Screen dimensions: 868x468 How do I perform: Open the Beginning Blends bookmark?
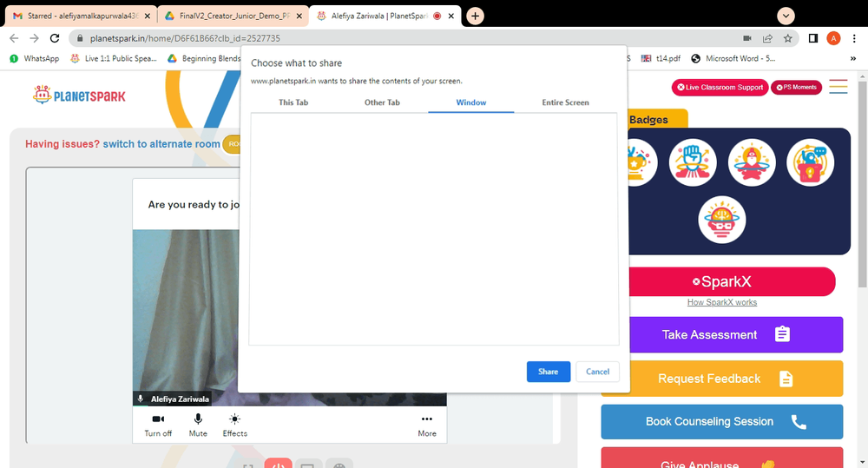[204, 58]
